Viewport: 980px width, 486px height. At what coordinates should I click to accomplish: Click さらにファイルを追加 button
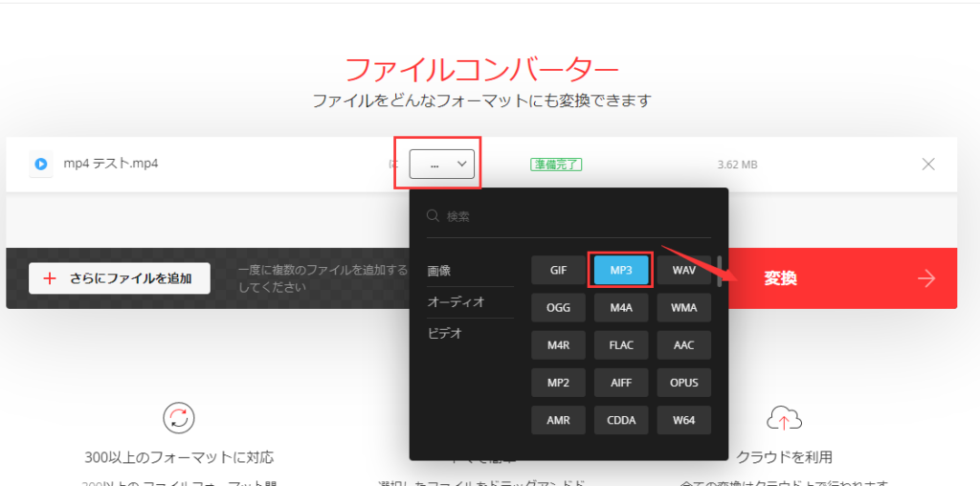[120, 278]
